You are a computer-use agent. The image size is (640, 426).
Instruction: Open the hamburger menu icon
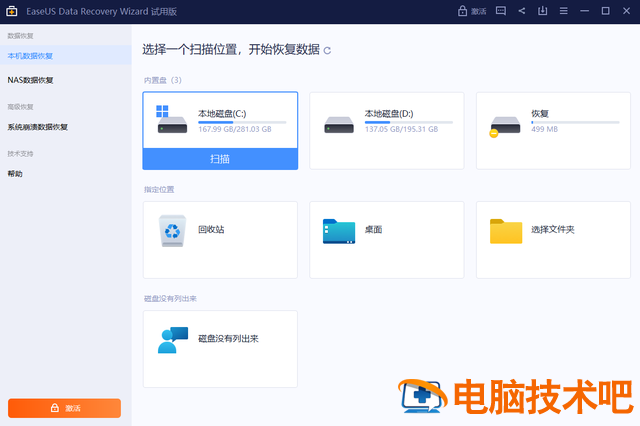[564, 11]
